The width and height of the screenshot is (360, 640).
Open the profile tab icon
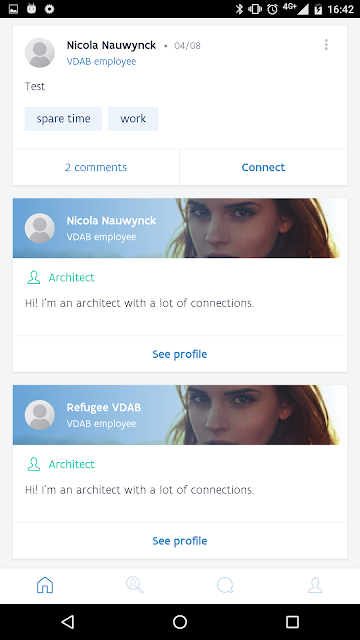(315, 585)
